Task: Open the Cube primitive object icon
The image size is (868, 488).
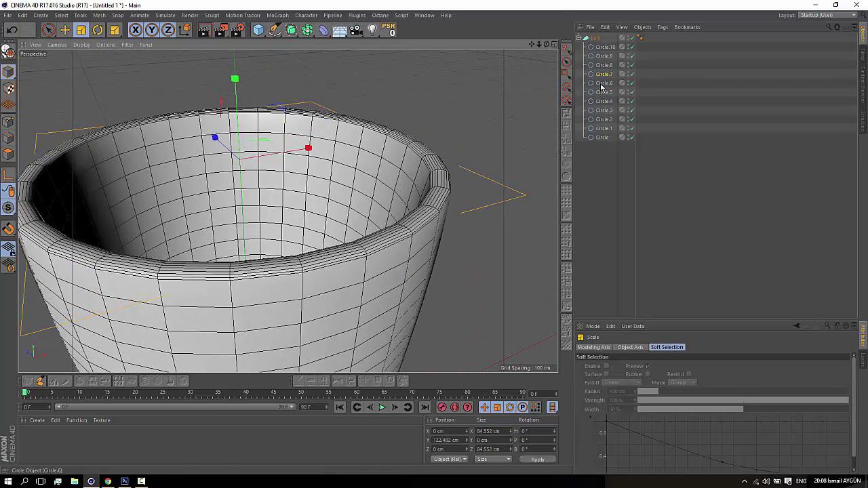Action: point(258,30)
